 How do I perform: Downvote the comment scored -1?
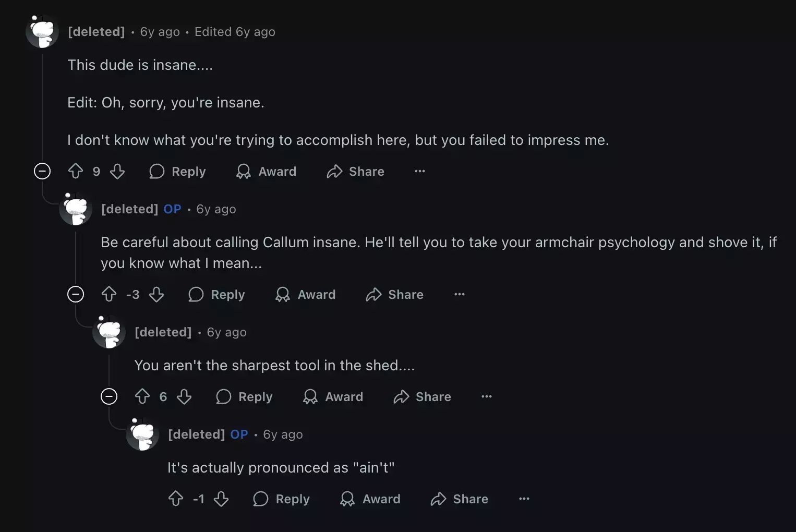pyautogui.click(x=221, y=499)
